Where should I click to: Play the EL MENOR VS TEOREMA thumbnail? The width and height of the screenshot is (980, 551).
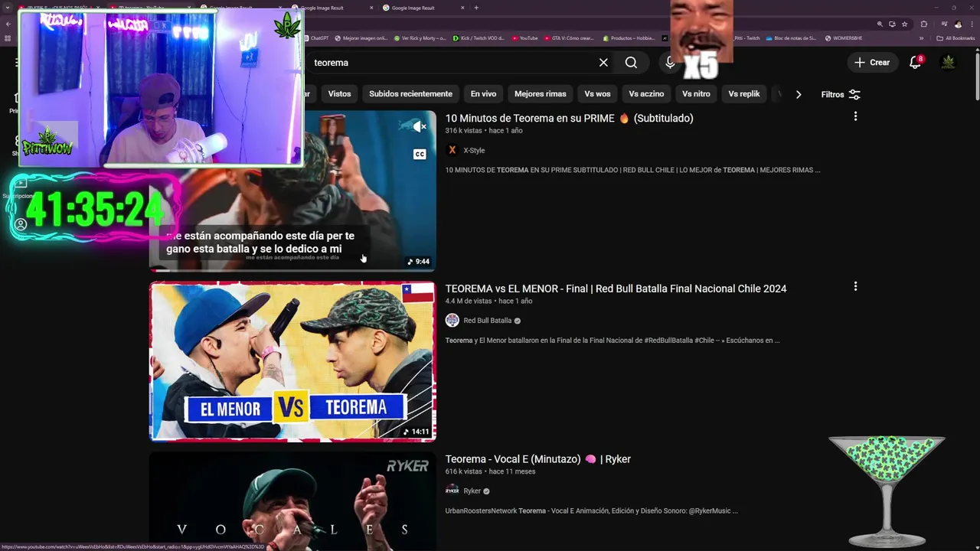pos(292,362)
